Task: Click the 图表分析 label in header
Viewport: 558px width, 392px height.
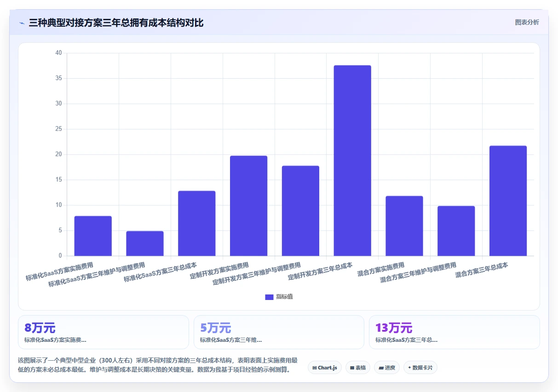Action: (527, 23)
